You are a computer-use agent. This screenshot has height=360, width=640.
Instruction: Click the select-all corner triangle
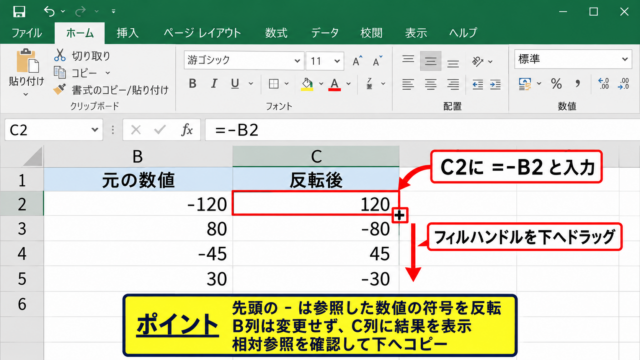tap(33, 157)
